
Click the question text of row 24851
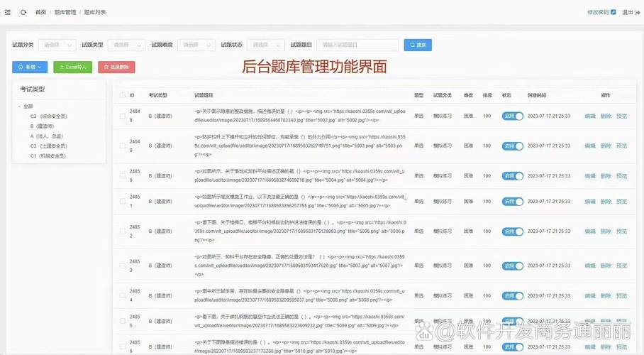(300, 201)
